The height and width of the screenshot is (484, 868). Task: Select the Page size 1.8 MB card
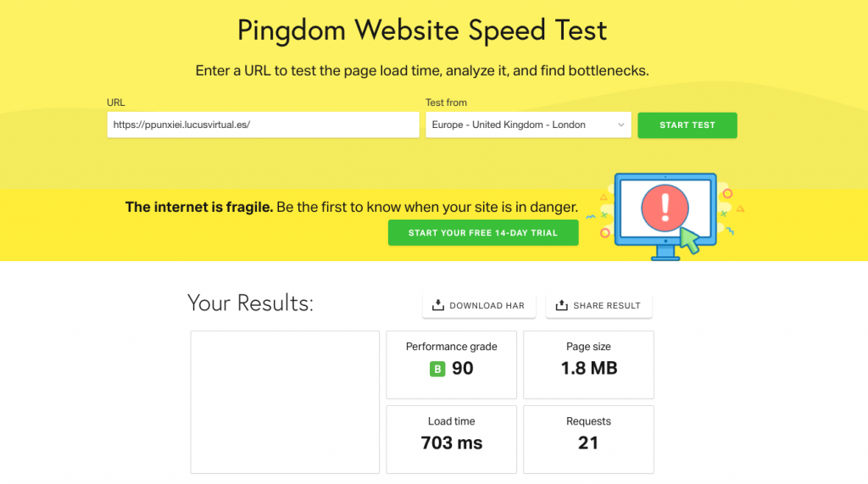[588, 364]
